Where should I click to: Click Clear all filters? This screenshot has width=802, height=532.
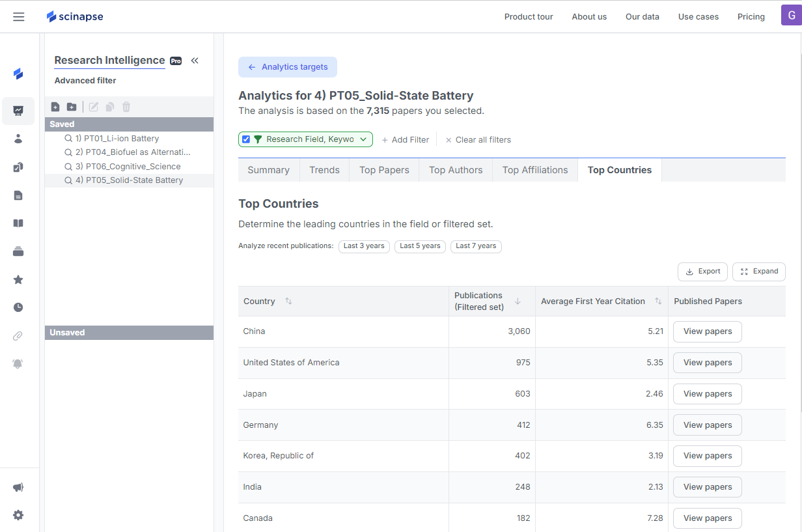(478, 139)
